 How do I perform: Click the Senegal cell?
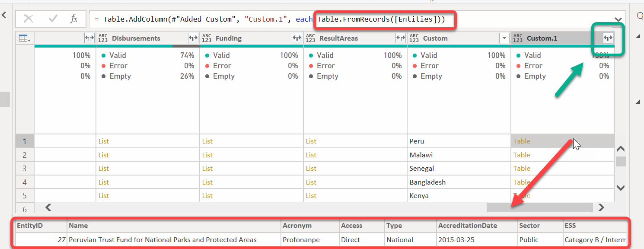459,168
